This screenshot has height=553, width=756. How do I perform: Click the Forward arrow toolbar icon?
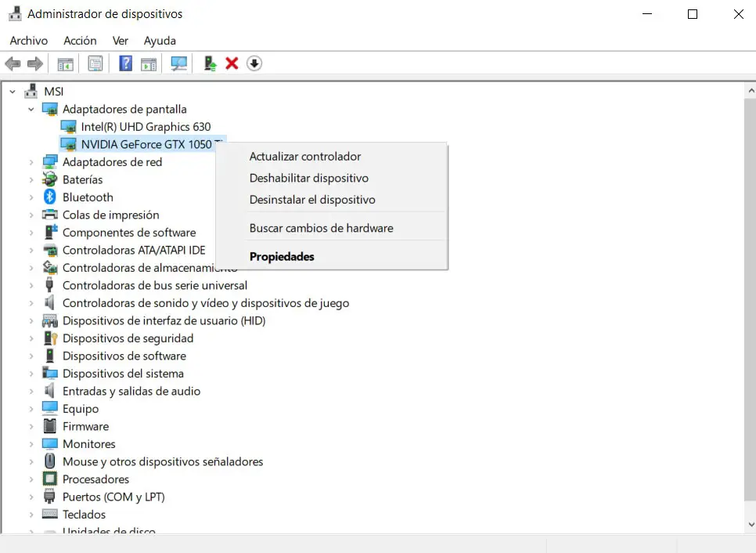tap(35, 63)
